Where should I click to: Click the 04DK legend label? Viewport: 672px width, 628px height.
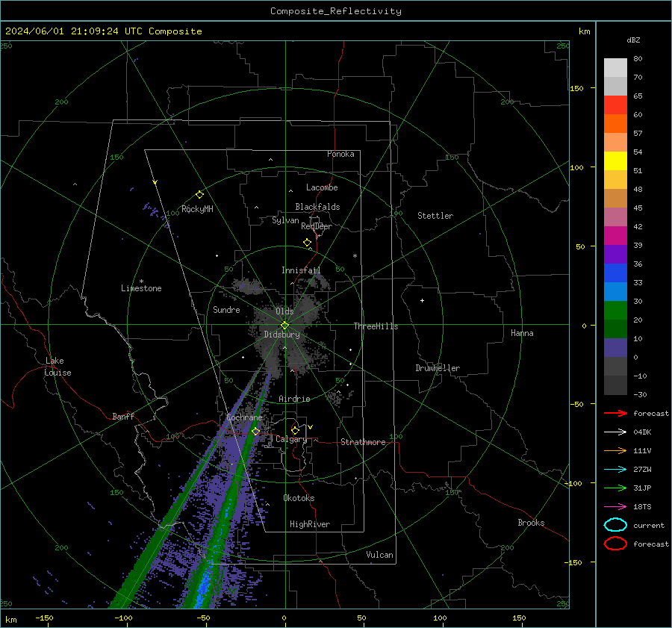pos(642,432)
